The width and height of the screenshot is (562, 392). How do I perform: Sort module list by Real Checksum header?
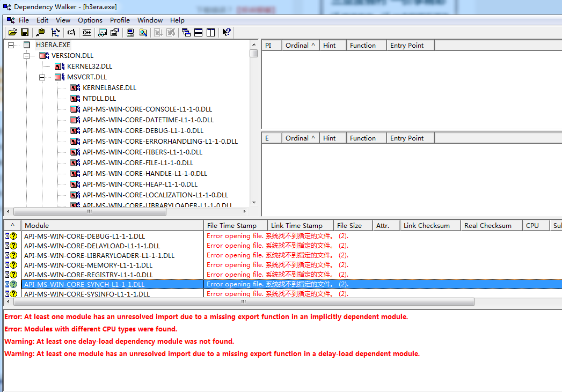(491, 226)
